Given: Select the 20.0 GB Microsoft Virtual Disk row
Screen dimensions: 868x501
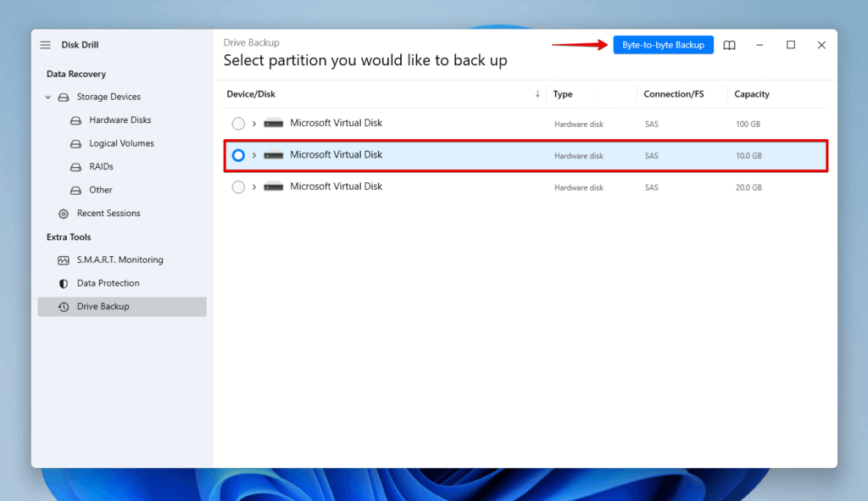Looking at the screenshot, I should tap(424, 186).
